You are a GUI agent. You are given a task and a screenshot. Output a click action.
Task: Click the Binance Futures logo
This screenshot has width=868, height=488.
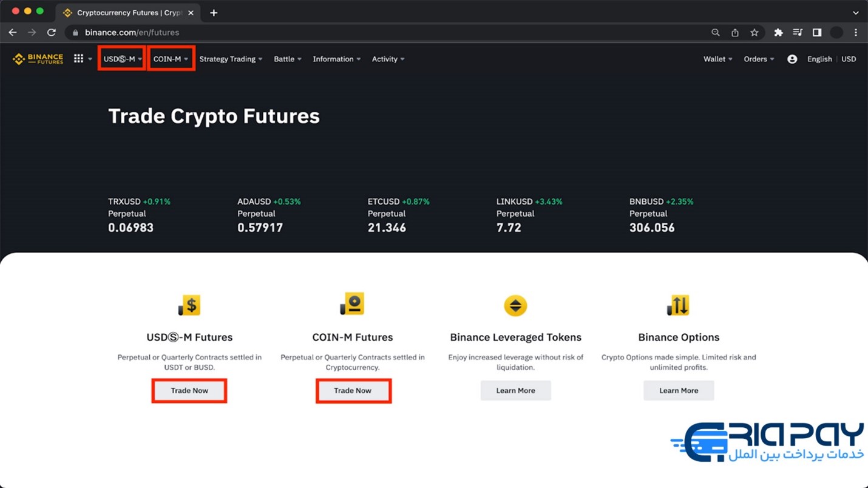[x=38, y=59]
